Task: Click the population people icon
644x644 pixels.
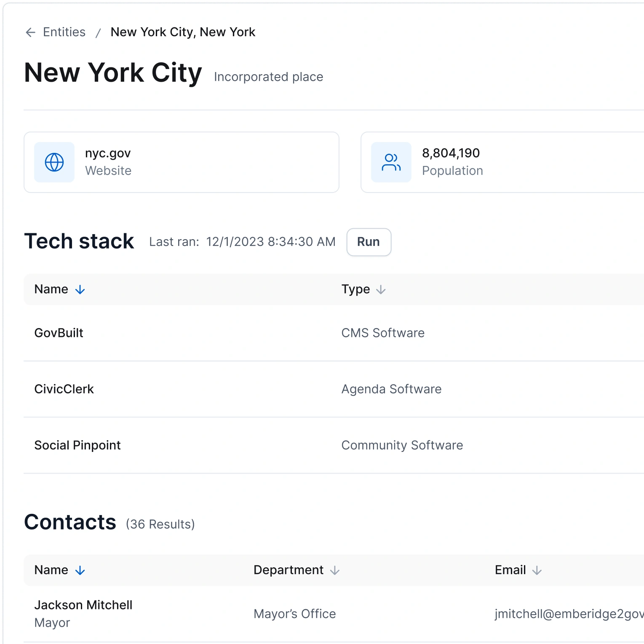Action: [x=391, y=162]
